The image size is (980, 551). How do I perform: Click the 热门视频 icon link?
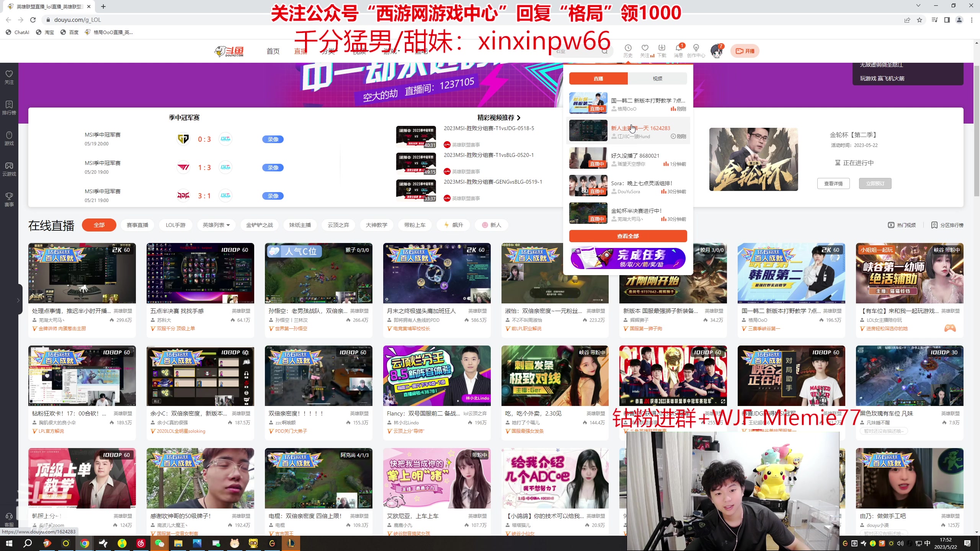[902, 225]
